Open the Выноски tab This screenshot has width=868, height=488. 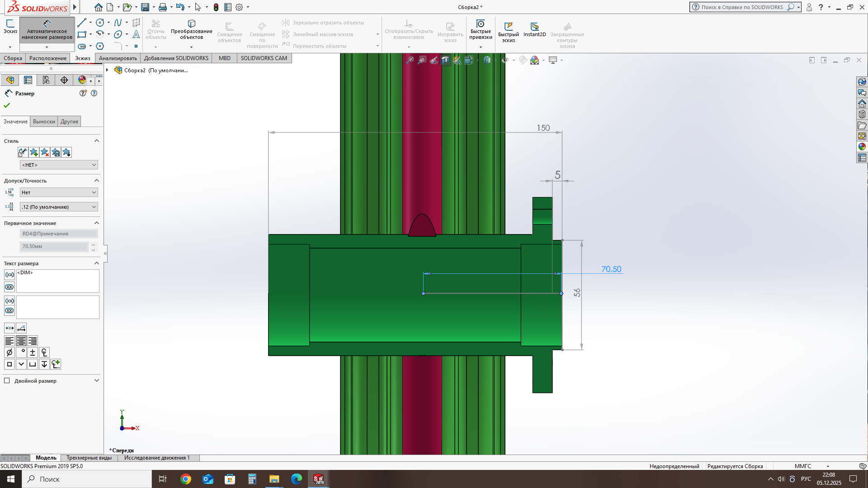tap(44, 122)
